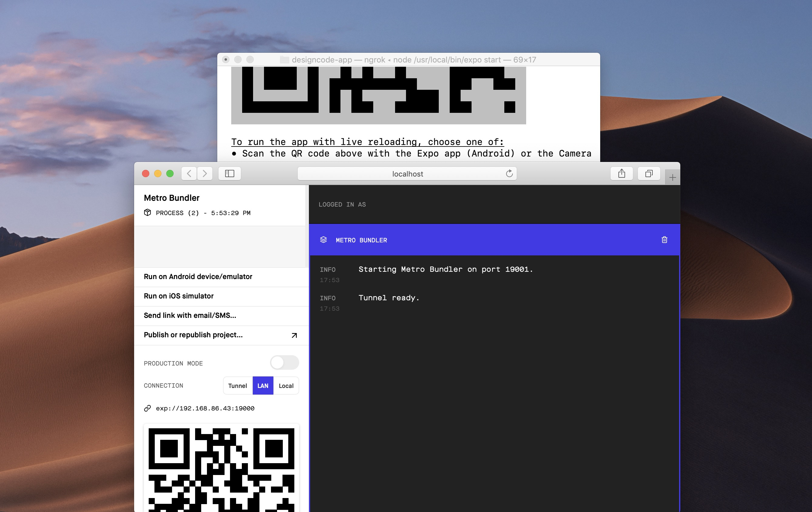Go forward with Safari's forward arrow
812x512 pixels.
205,173
